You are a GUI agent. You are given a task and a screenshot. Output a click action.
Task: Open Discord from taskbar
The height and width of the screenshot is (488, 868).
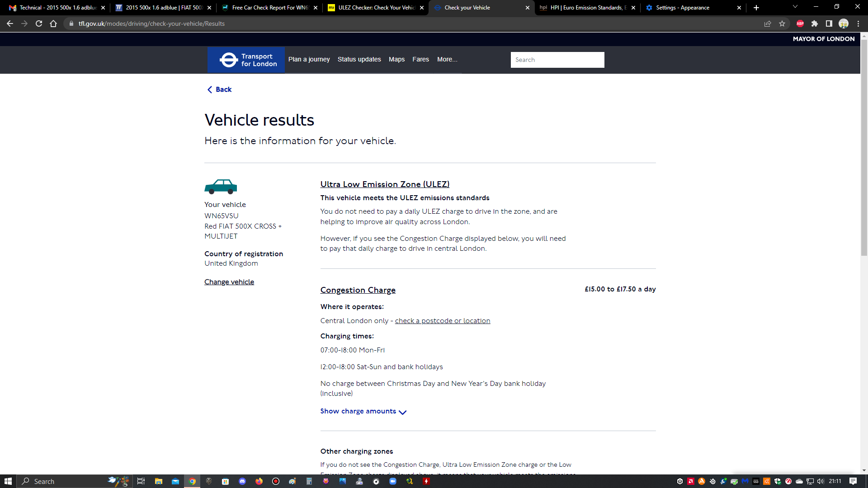pyautogui.click(x=242, y=481)
